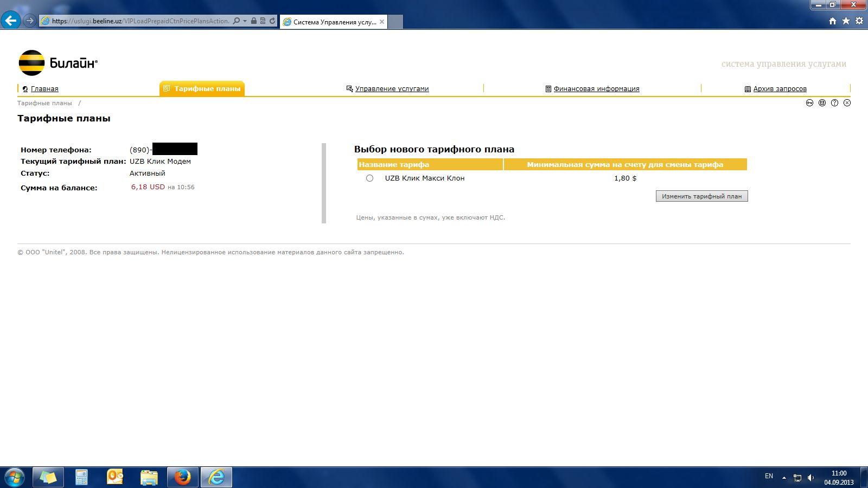
Task: Click the Beeline logo
Action: 58,63
